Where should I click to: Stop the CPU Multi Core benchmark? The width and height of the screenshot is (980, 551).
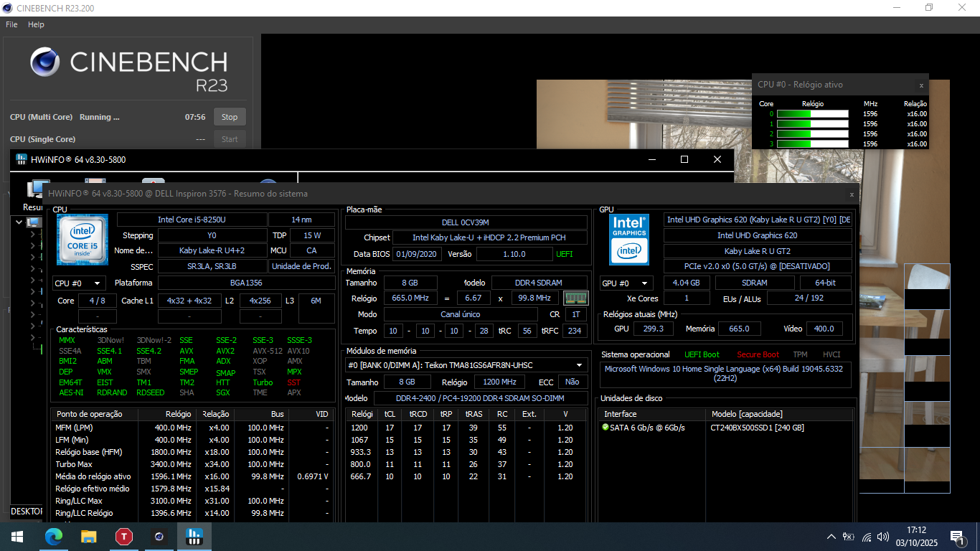[x=230, y=117]
